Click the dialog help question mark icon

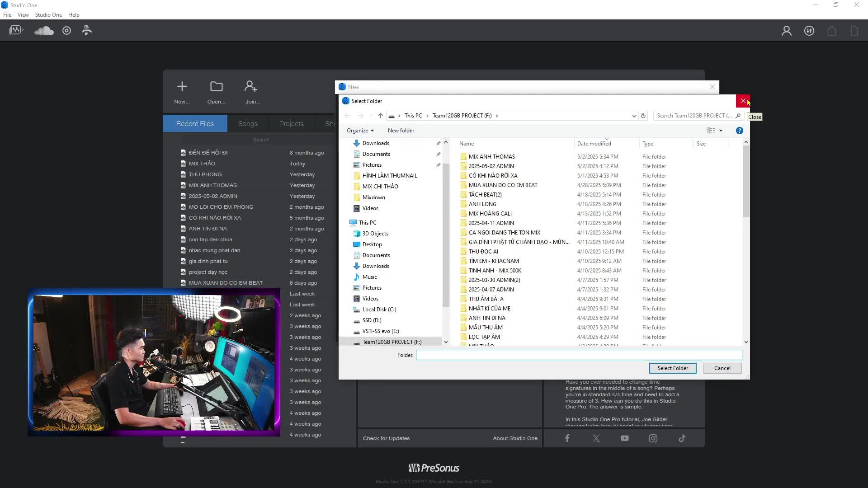point(739,131)
